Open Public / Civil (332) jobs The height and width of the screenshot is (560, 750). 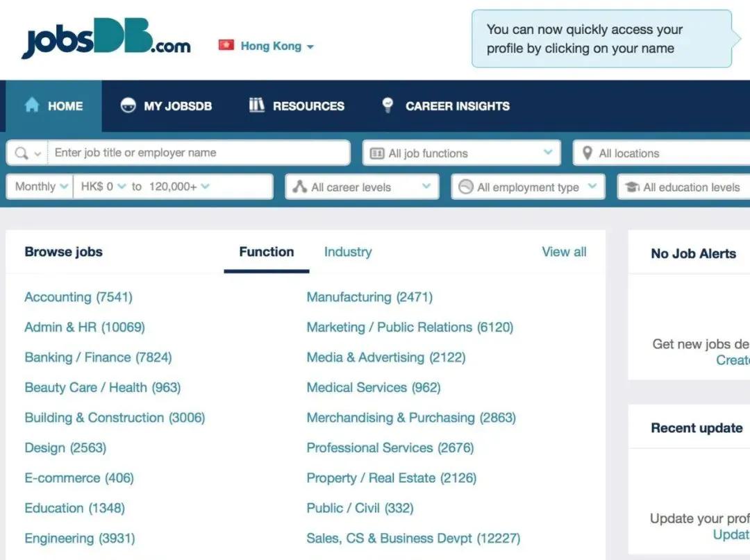360,508
